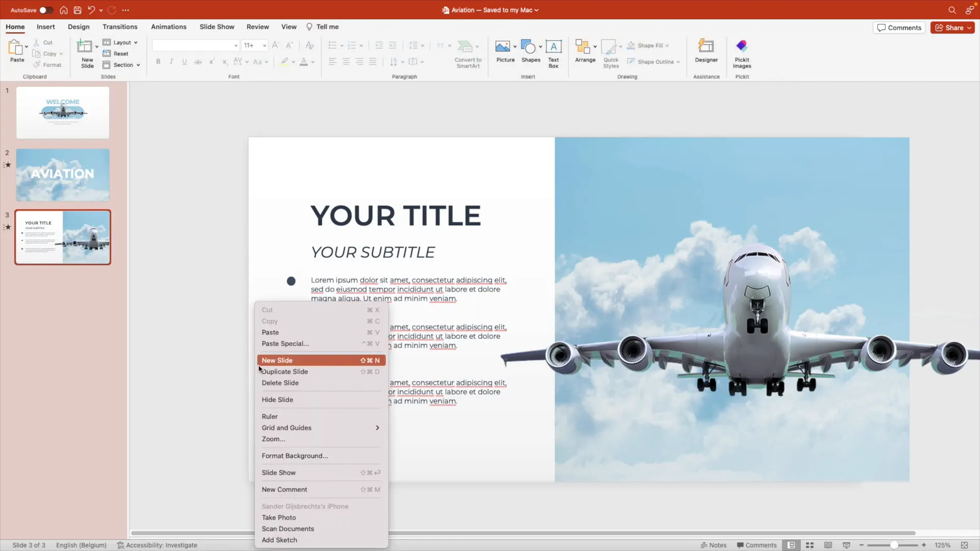Select Format Background... menu entry

tap(321, 456)
